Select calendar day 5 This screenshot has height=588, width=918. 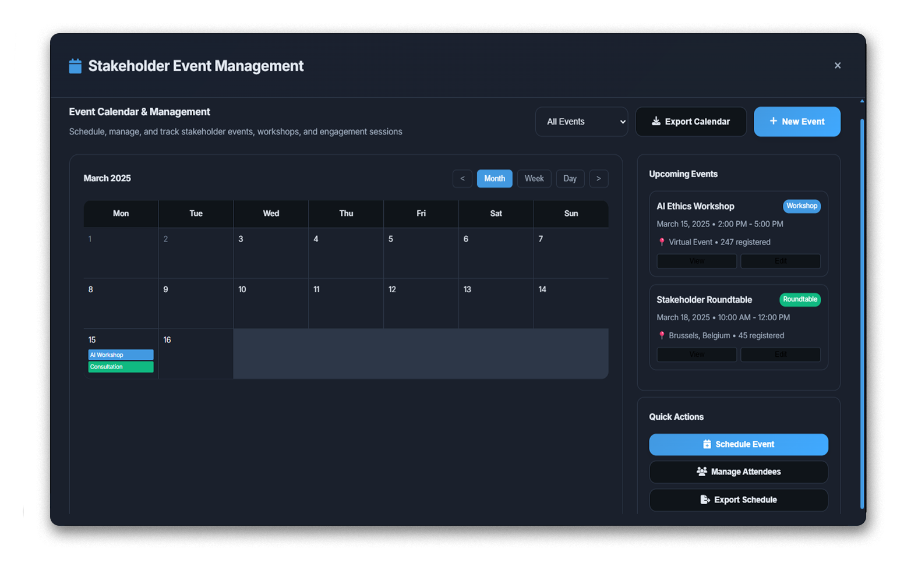click(x=421, y=253)
